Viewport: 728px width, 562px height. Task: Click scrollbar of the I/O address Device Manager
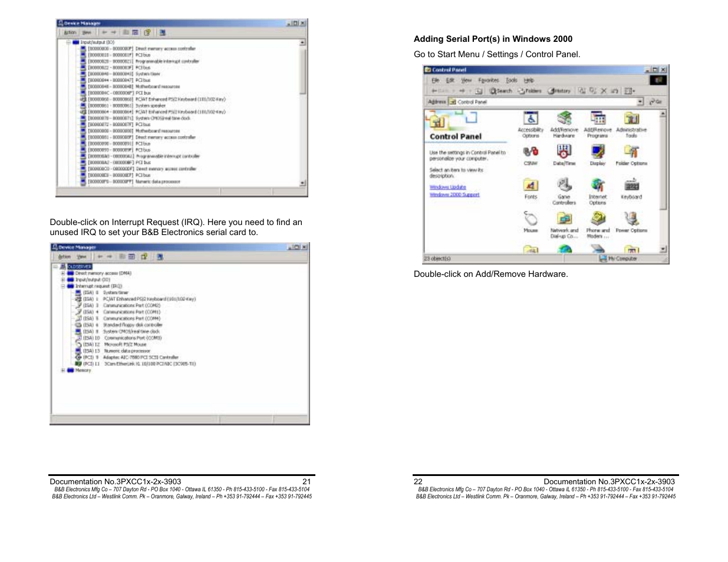(x=303, y=112)
